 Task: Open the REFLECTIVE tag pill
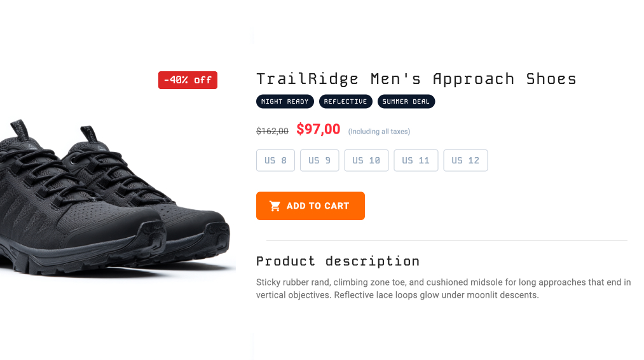click(x=346, y=102)
